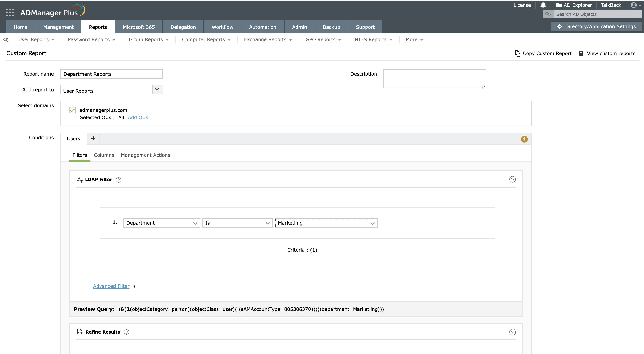This screenshot has width=644, height=354.
Task: Uncheck the admanagerplus.com domain checkbox
Action: click(72, 110)
